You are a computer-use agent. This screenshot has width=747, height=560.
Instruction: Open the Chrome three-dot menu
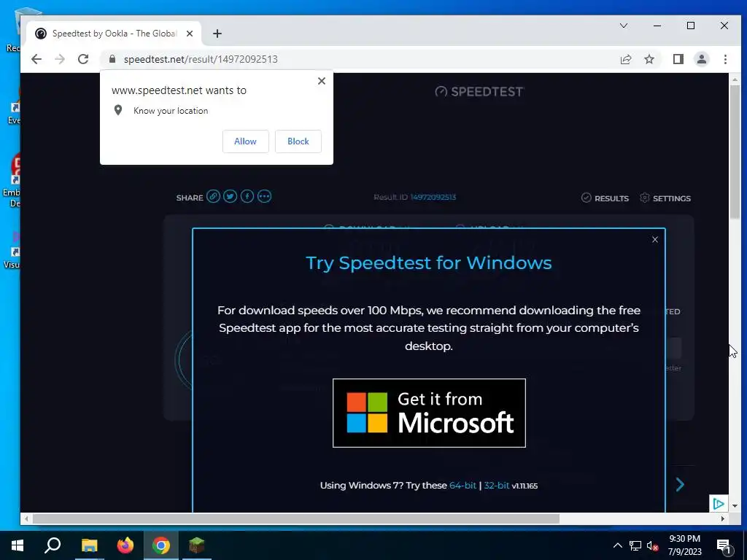point(725,59)
